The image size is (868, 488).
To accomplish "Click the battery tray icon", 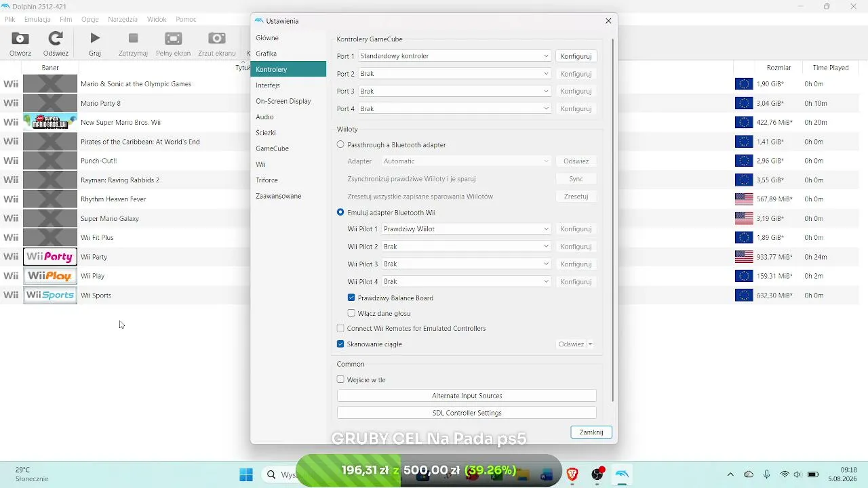I will click(813, 474).
